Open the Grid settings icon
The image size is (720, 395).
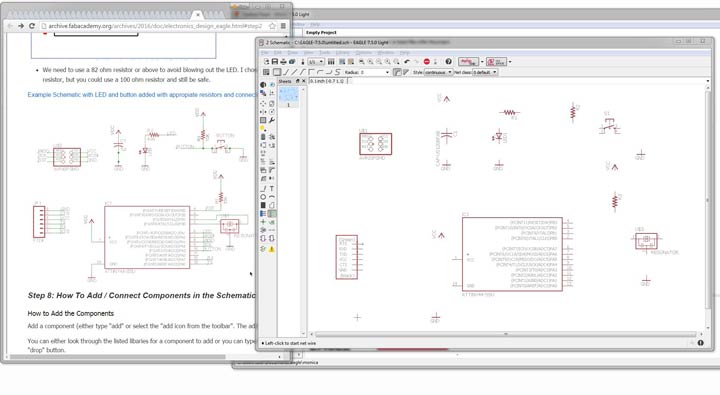pos(266,72)
